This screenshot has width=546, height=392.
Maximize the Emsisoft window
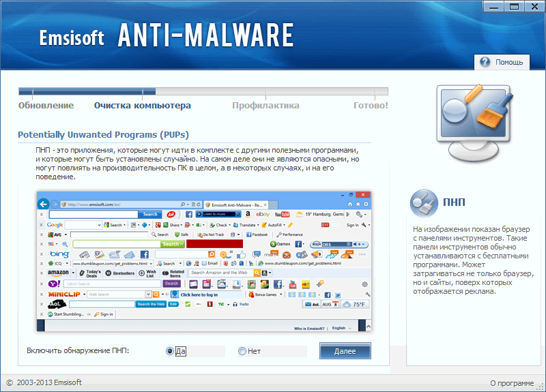pos(515,7)
